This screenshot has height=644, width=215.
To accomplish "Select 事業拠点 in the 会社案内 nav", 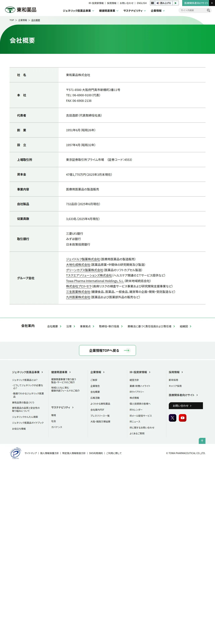I will coord(87,327).
